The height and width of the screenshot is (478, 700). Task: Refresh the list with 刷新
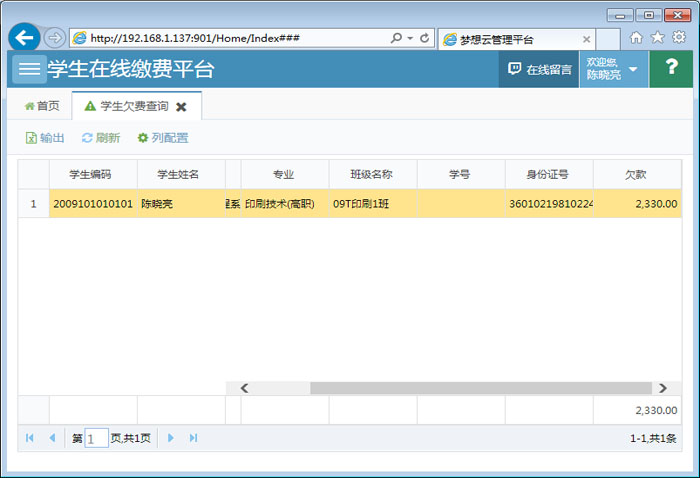[x=101, y=138]
